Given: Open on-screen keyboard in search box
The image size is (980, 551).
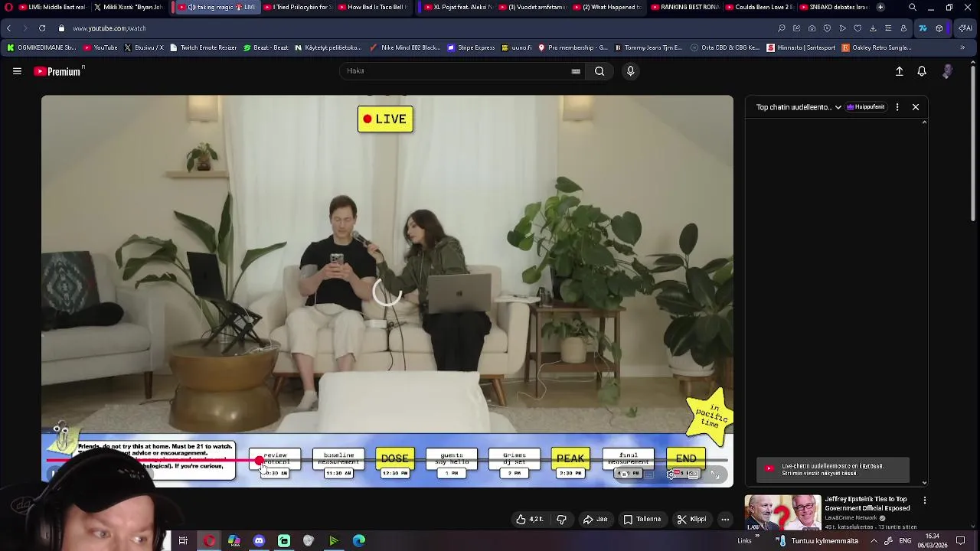Looking at the screenshot, I should [576, 71].
